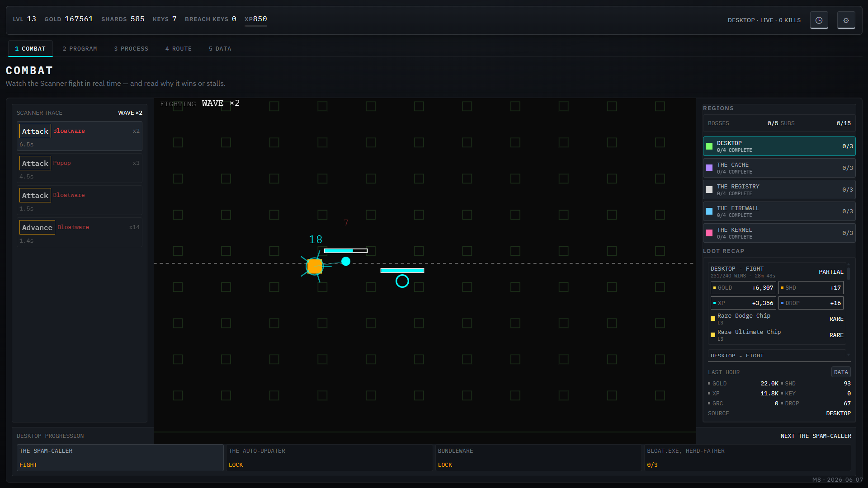Select The Kernel region row
Viewport: 868px width, 488px height.
coord(779,233)
